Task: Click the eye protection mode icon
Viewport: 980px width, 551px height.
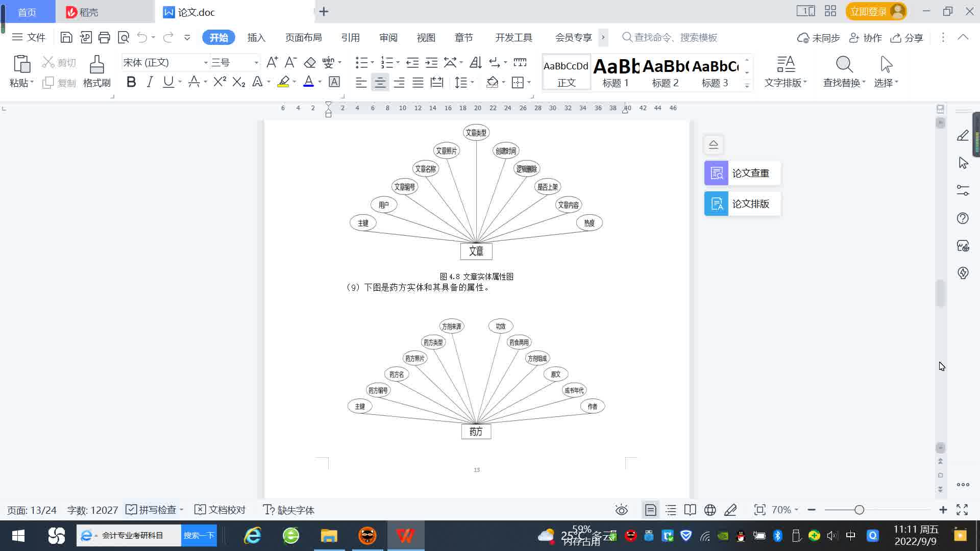Action: 621,510
